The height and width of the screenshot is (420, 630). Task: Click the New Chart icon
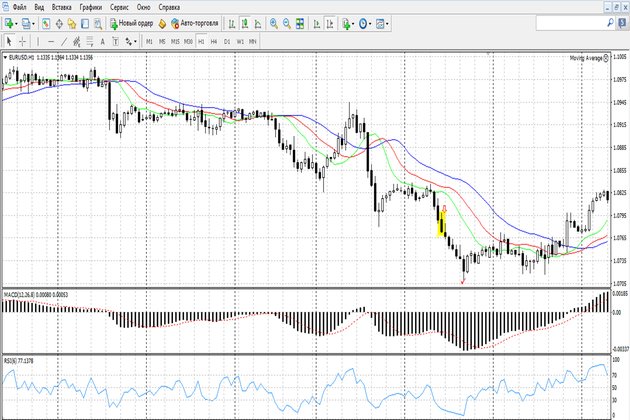pos(8,24)
